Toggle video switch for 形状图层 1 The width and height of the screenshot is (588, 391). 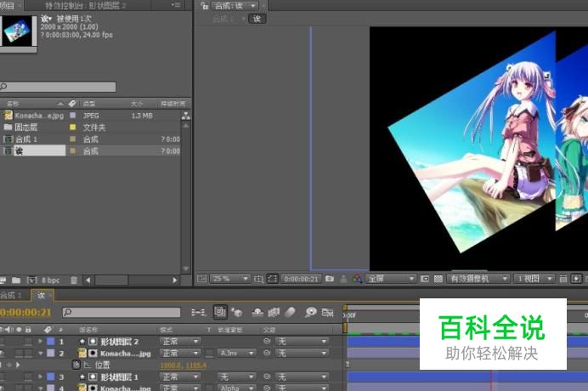tap(2, 377)
